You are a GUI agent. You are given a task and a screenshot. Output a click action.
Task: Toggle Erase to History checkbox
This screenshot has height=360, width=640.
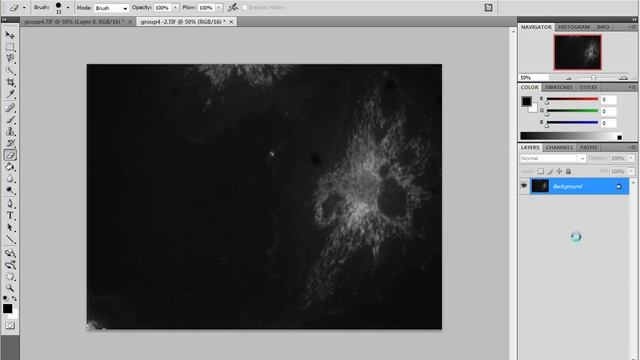point(245,7)
